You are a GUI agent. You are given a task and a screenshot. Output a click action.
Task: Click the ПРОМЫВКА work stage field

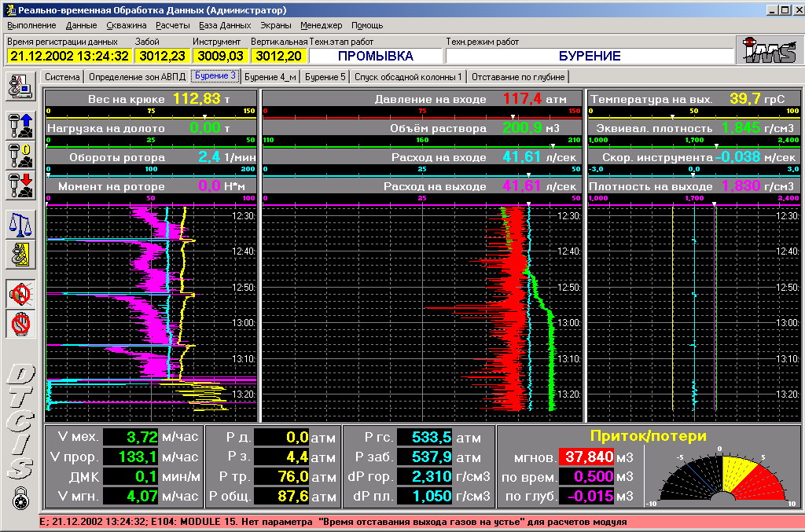pyautogui.click(x=376, y=56)
